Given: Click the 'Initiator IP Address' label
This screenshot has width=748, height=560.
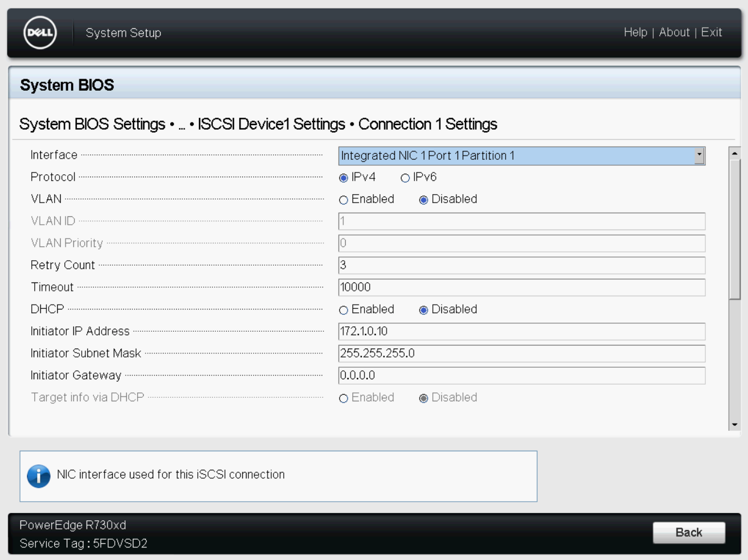Looking at the screenshot, I should 80,331.
